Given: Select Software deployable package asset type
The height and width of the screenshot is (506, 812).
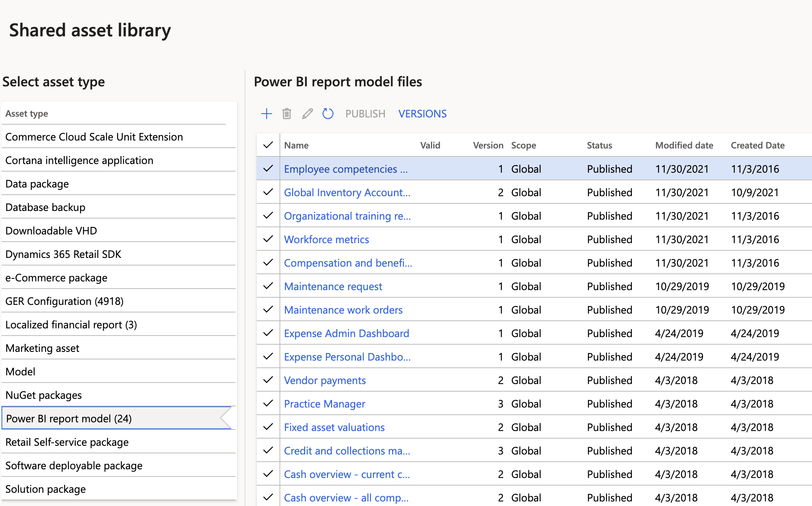Looking at the screenshot, I should tap(74, 465).
